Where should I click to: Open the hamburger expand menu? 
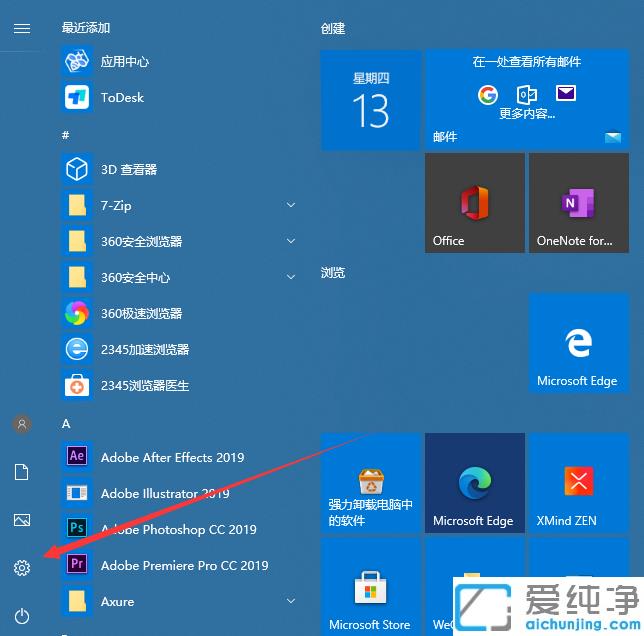(x=22, y=28)
